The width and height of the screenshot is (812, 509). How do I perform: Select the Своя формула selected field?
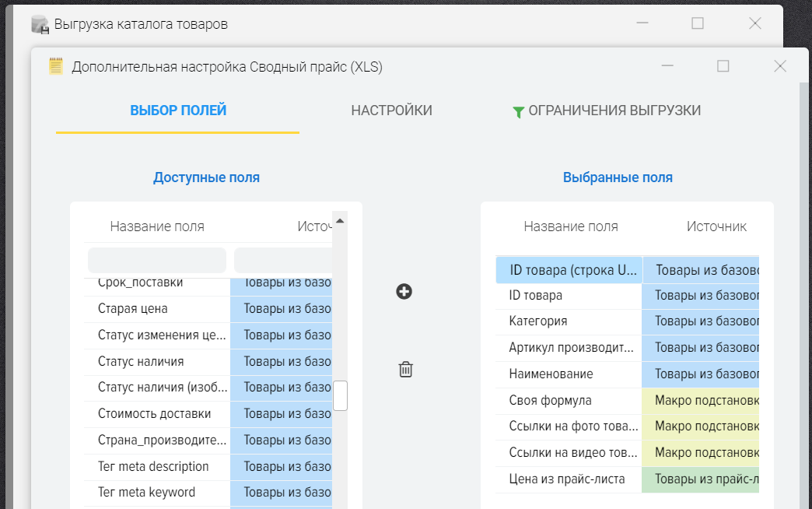tap(569, 401)
